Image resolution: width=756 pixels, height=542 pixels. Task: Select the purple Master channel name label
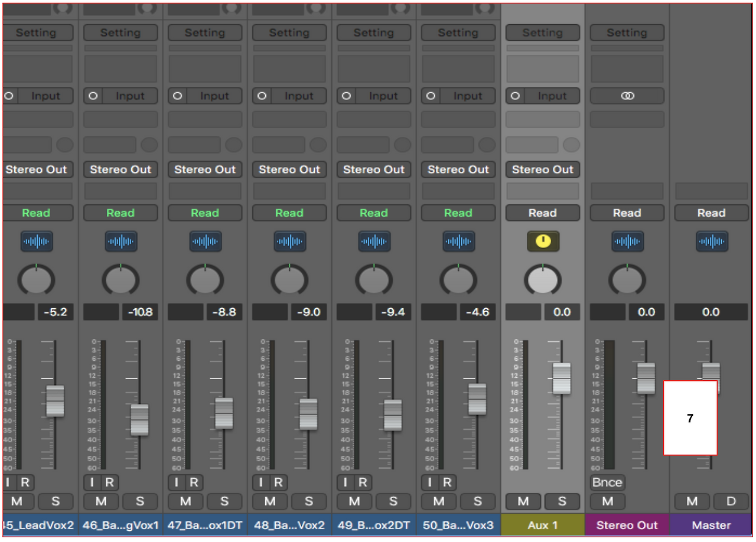711,525
